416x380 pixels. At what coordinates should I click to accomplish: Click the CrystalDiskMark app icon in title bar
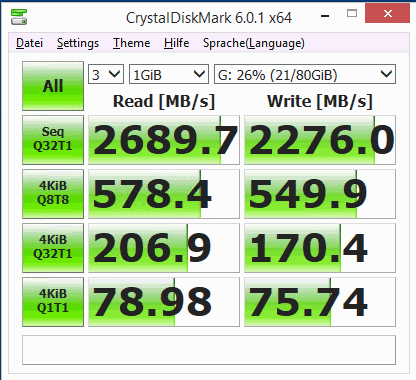point(19,17)
